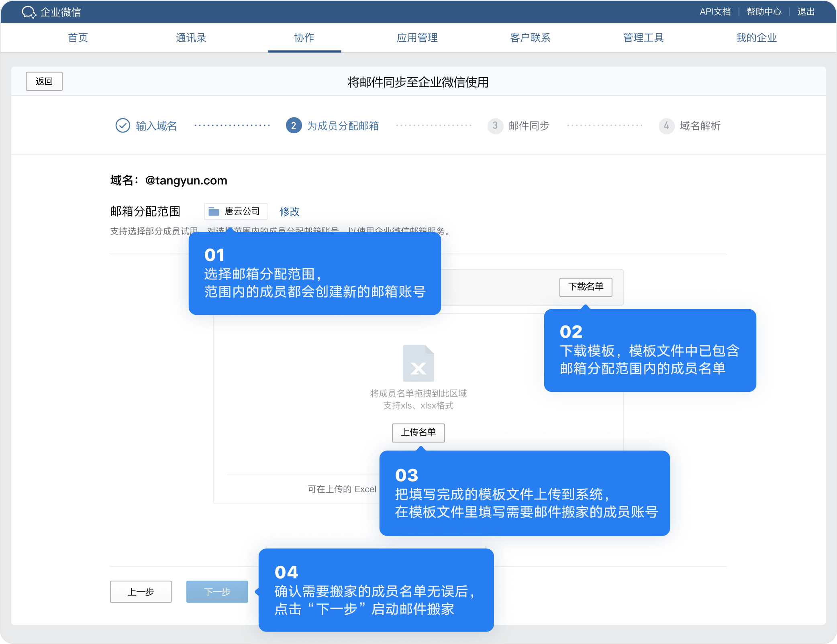Click the 上传名单 button
837x644 pixels.
418,432
